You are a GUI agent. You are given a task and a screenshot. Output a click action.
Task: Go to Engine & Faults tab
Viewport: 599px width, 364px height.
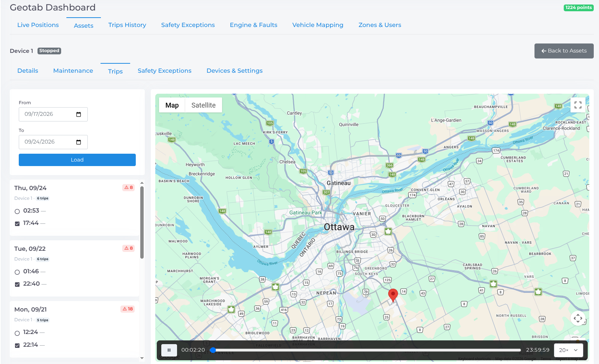point(254,25)
